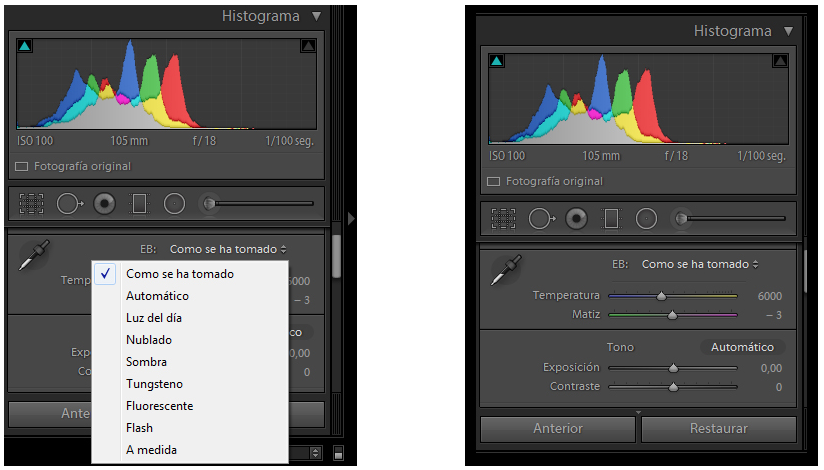
Task: Select the crop overlay tool in left panel
Action: [32, 204]
